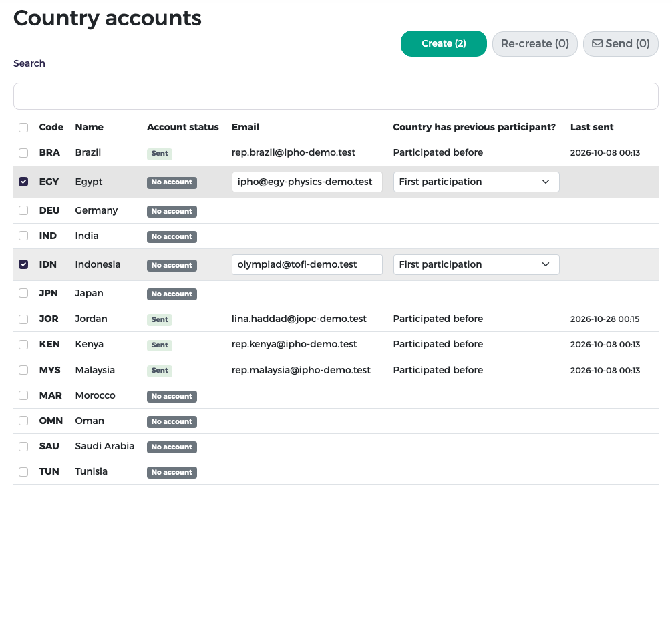Edit Egypt's email input field
This screenshot has width=672, height=623.
pos(307,182)
